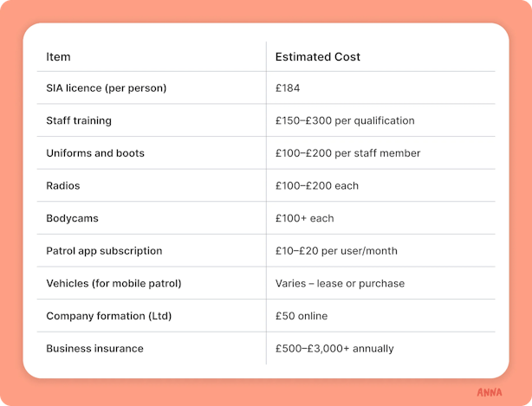Select the Vehicles (for mobile patrol) cell

(114, 283)
